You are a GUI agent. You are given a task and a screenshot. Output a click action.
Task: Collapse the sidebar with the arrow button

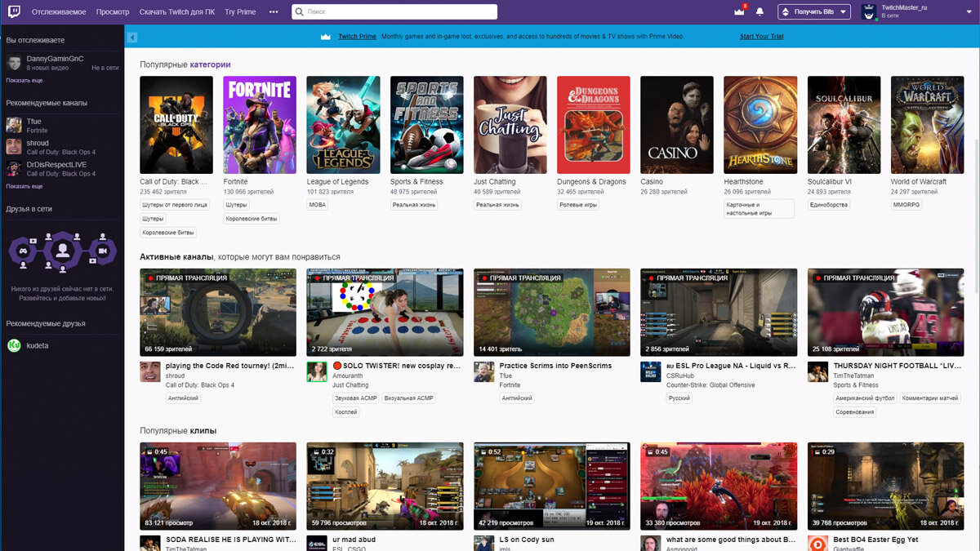(x=131, y=37)
